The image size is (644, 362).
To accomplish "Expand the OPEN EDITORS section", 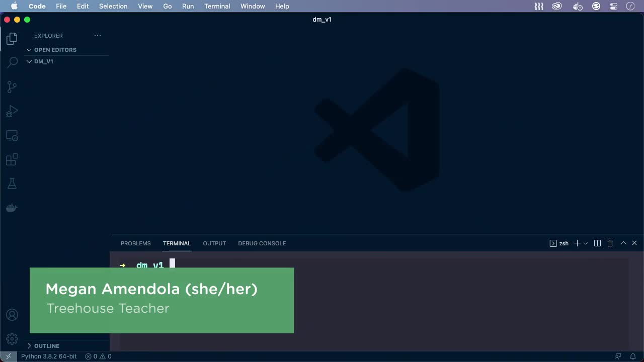I will coord(55,50).
